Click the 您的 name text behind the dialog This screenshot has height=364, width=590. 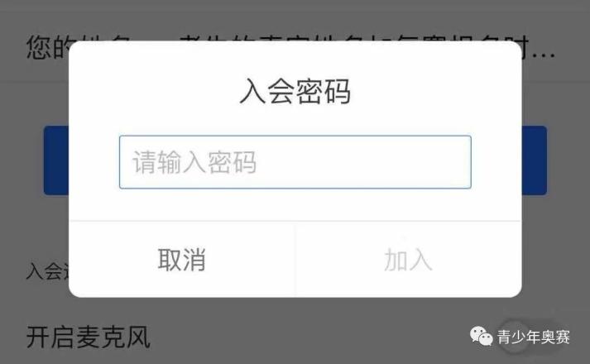coord(48,47)
